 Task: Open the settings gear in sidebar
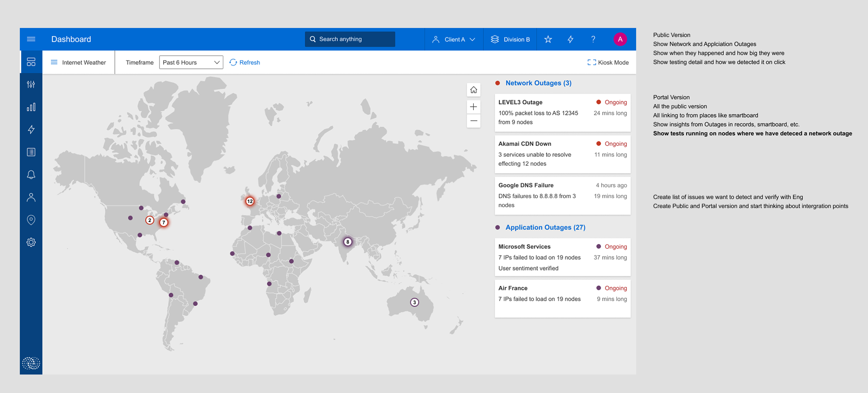pos(31,242)
